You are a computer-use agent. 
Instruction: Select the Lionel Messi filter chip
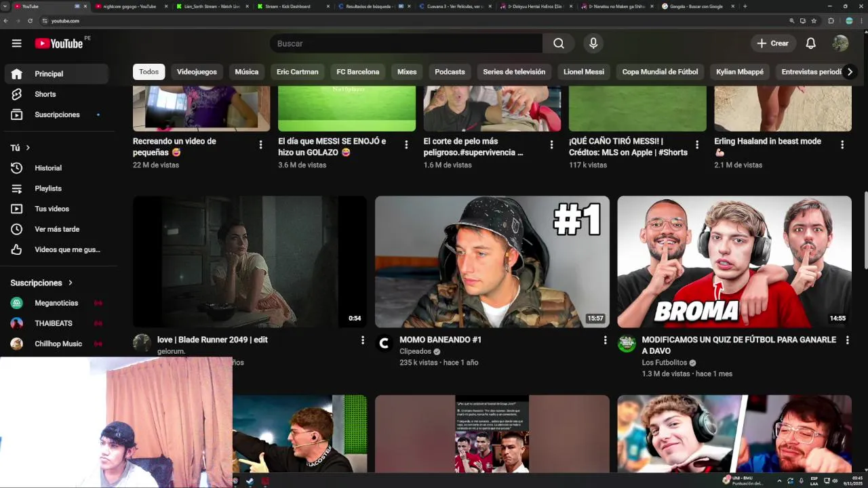pos(584,72)
